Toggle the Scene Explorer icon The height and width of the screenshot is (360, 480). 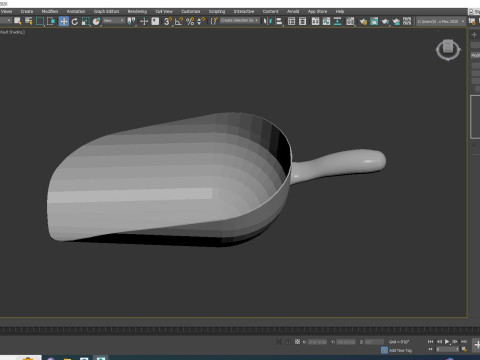tap(291, 21)
